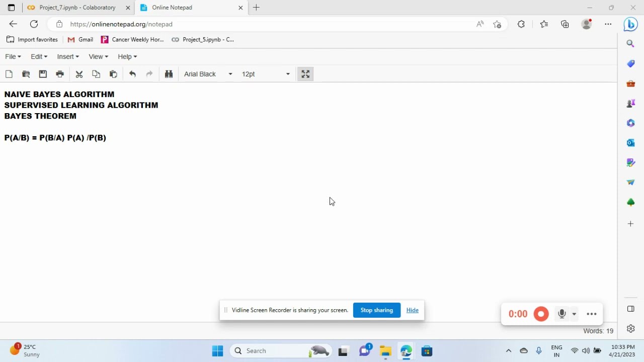Screen dimensions: 644x362
Task: Paste with the clipboard icon
Action: point(113,74)
